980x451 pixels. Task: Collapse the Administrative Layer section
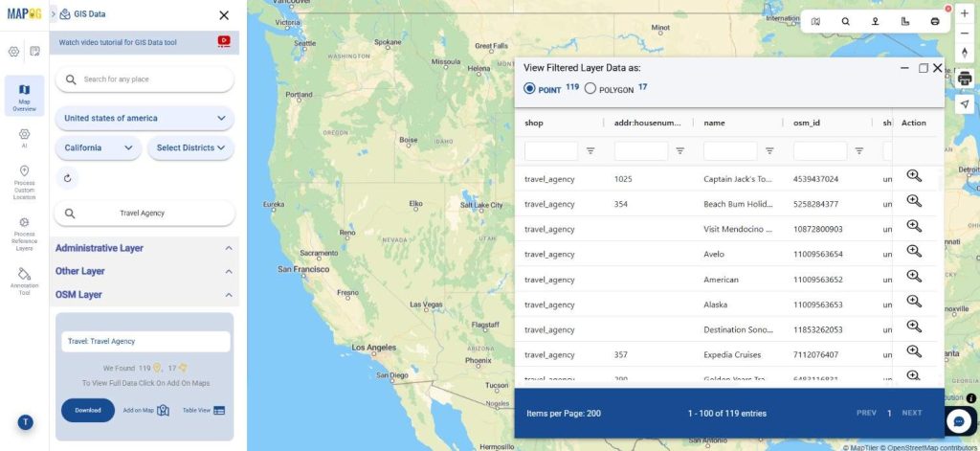tap(229, 248)
